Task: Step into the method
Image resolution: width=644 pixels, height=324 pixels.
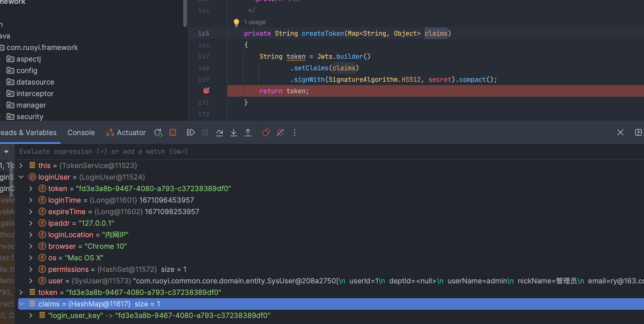Action: tap(234, 133)
